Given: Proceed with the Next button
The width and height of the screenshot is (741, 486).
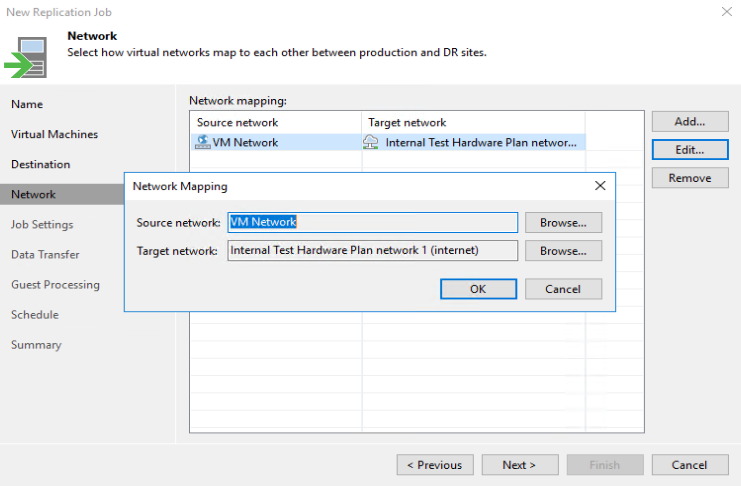Looking at the screenshot, I should [x=520, y=465].
